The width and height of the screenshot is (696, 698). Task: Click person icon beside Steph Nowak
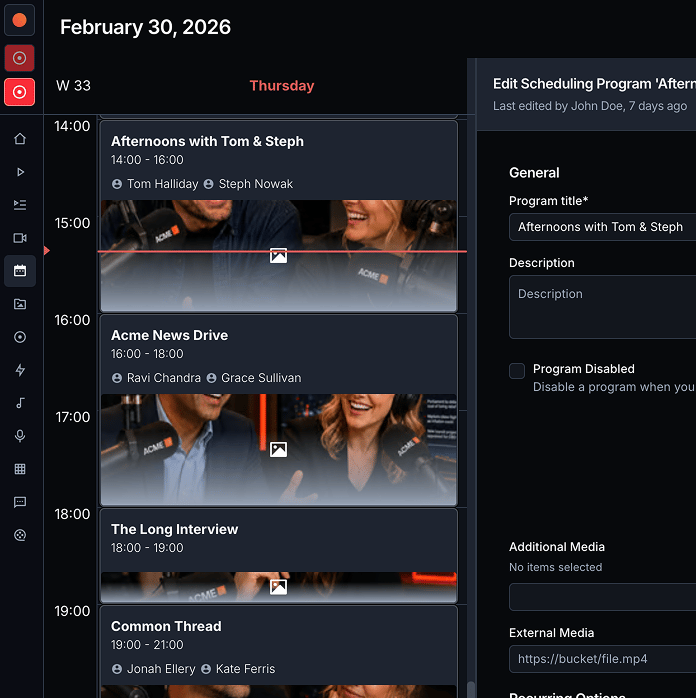pos(209,184)
